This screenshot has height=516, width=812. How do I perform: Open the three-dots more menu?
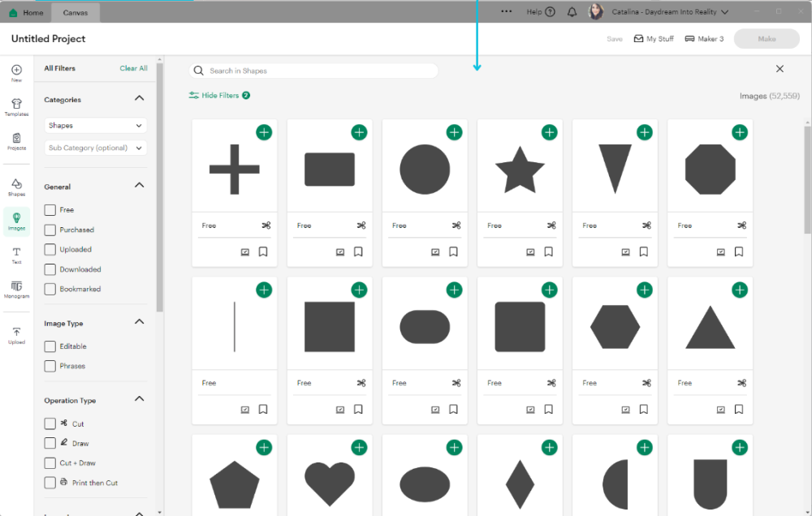pyautogui.click(x=507, y=11)
